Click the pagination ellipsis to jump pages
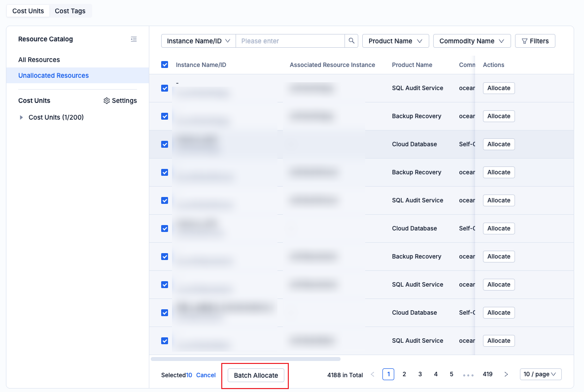 click(468, 375)
